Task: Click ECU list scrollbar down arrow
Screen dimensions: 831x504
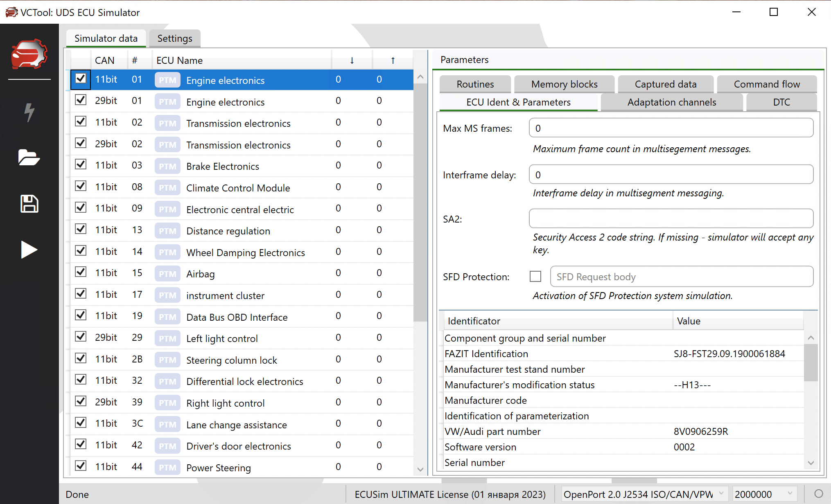Action: coord(420,469)
